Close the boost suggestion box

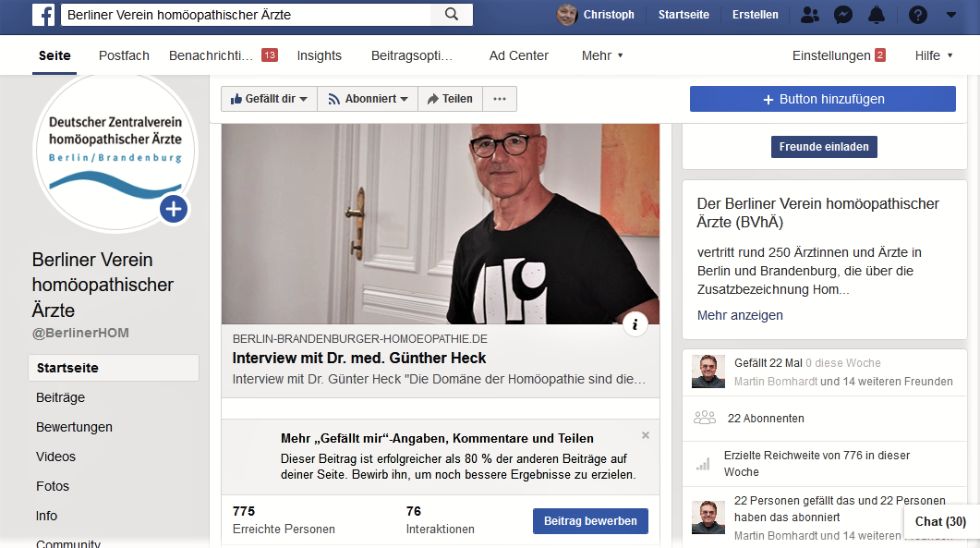(x=646, y=434)
